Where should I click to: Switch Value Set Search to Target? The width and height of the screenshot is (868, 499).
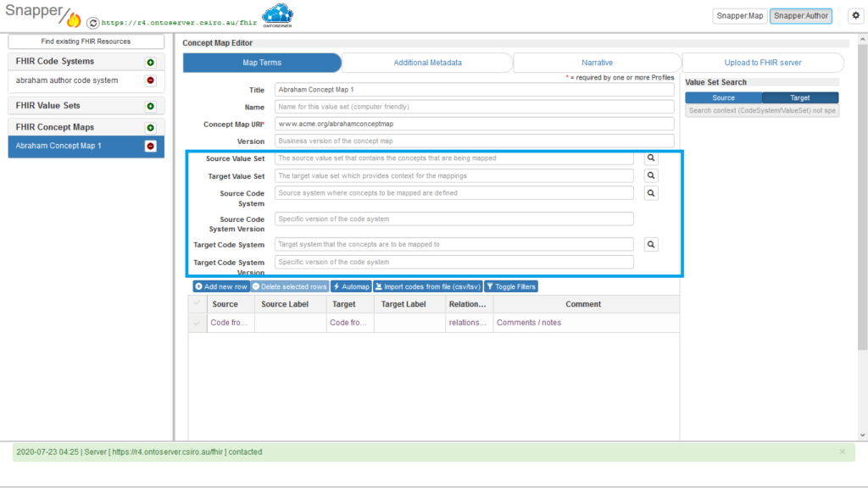(800, 98)
